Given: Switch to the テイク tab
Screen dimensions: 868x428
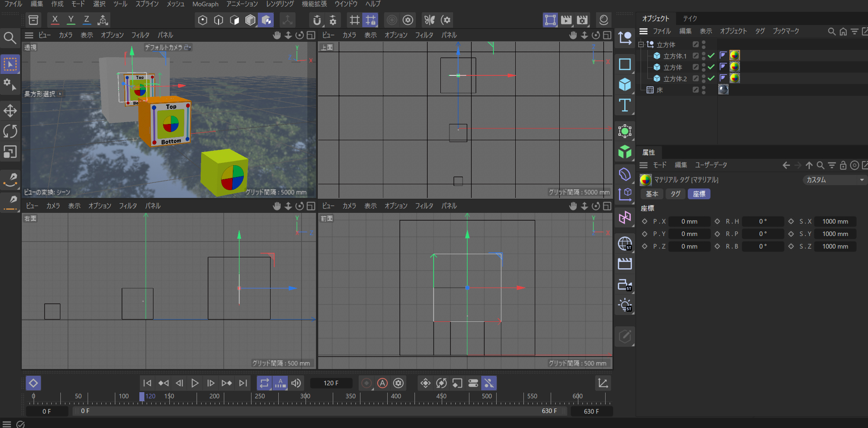Looking at the screenshot, I should pos(690,19).
